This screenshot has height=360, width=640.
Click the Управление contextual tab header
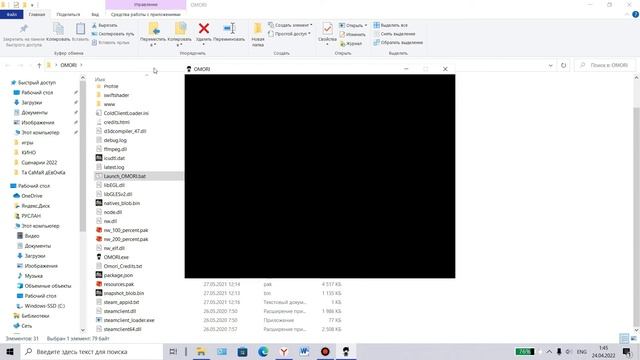pos(146,5)
